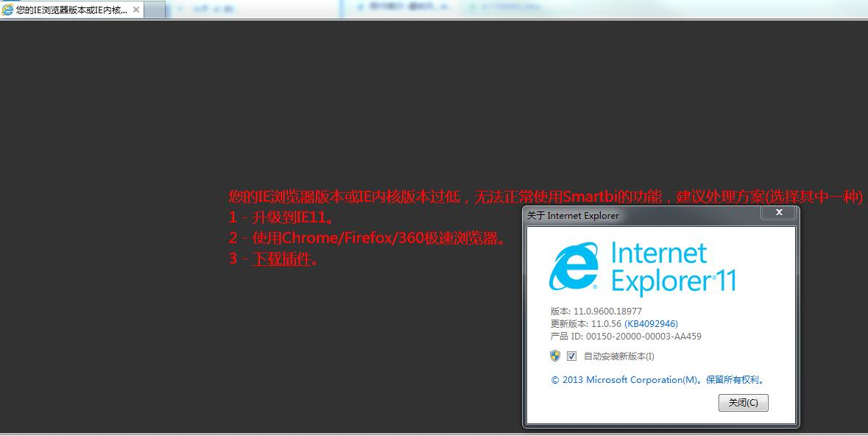Image resolution: width=868 pixels, height=436 pixels.
Task: Click the 关闭(C) button in dialog
Action: (743, 403)
